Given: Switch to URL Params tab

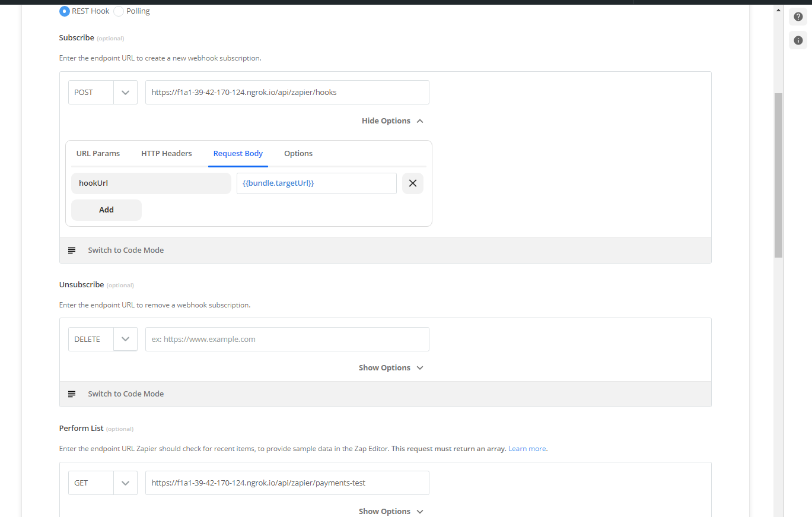Looking at the screenshot, I should pos(98,153).
